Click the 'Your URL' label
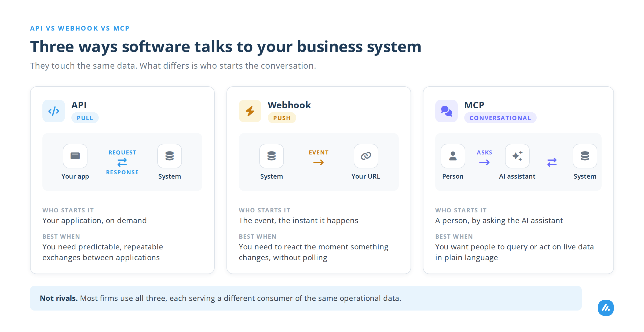644x332 pixels. pos(366,176)
